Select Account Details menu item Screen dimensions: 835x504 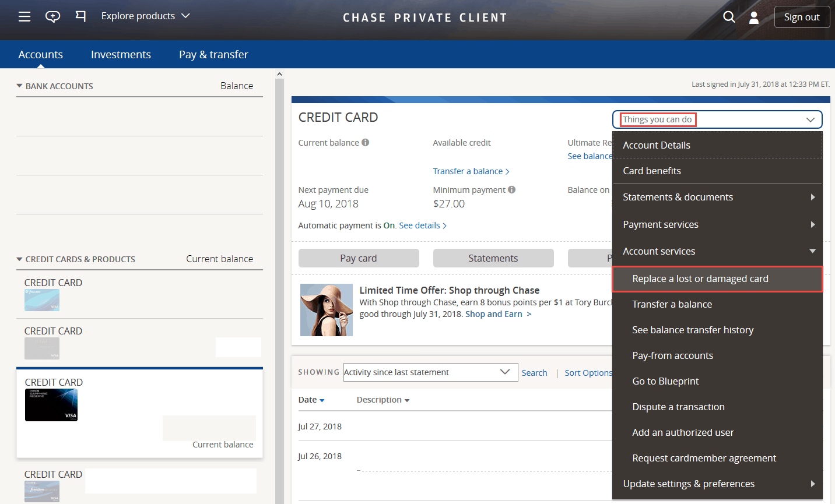click(x=718, y=145)
